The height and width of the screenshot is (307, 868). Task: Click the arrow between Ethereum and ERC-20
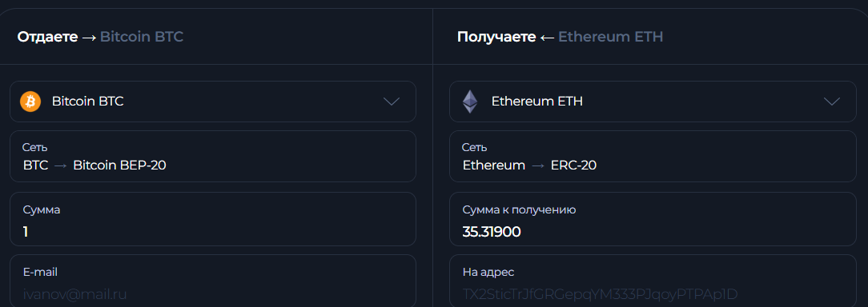[x=537, y=165]
